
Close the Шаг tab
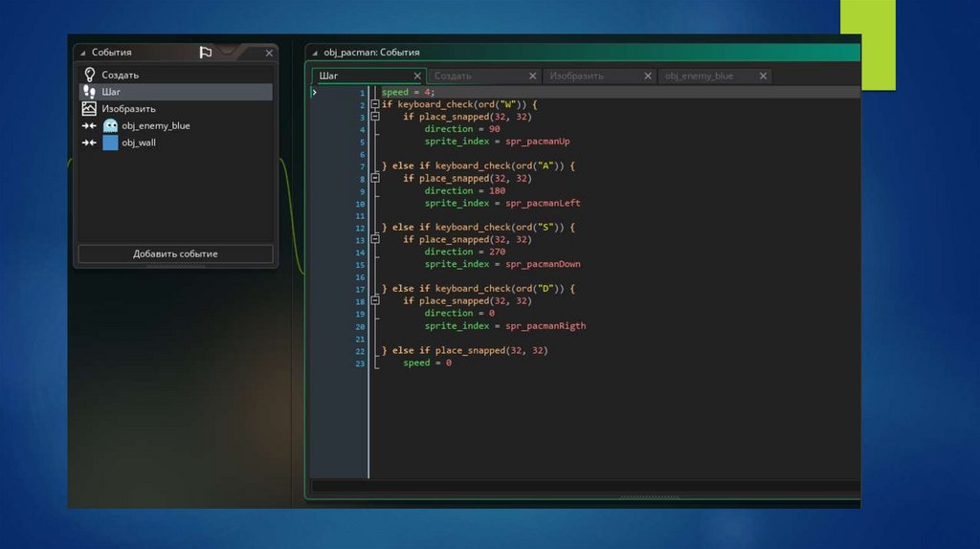click(x=417, y=76)
